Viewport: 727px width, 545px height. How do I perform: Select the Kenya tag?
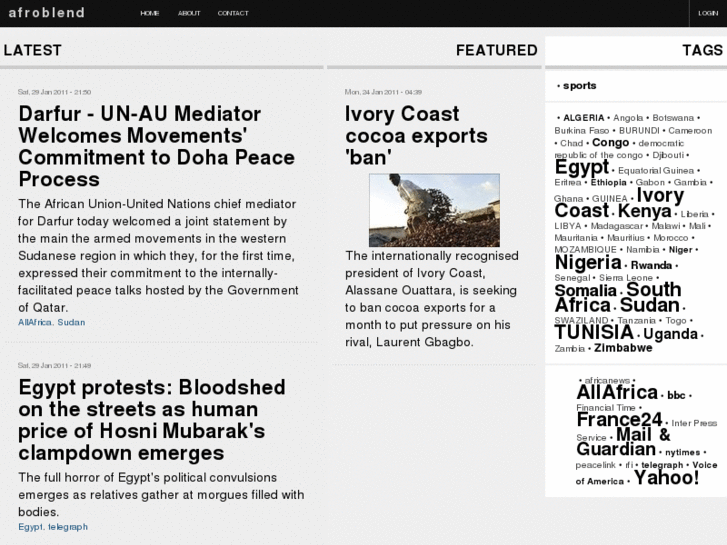pyautogui.click(x=644, y=211)
